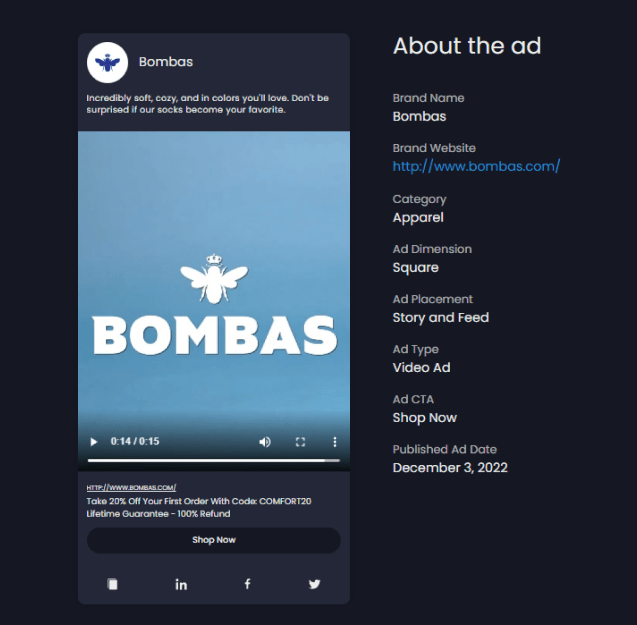The width and height of the screenshot is (637, 625).
Task: Click the large BOMBAS logo in video frame
Action: [214, 334]
